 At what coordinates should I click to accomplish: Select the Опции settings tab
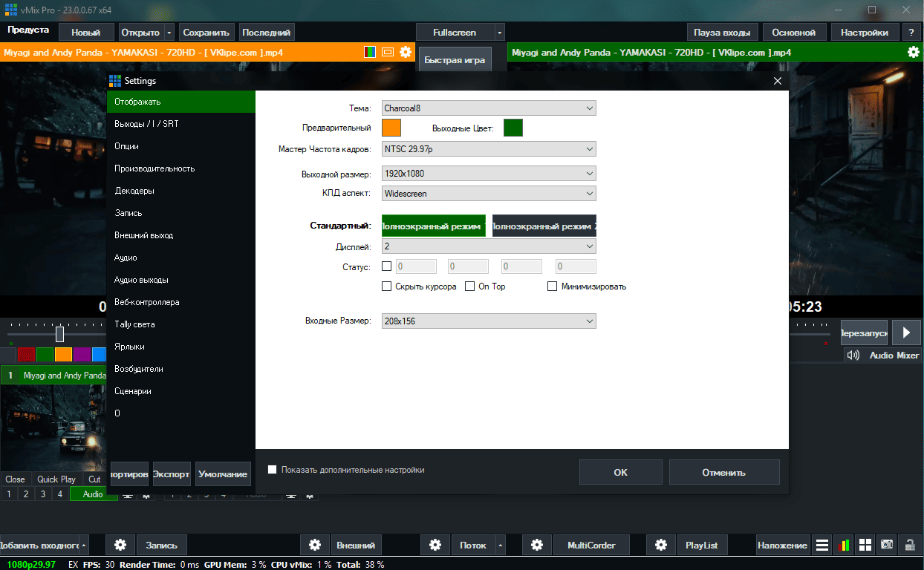pos(180,146)
